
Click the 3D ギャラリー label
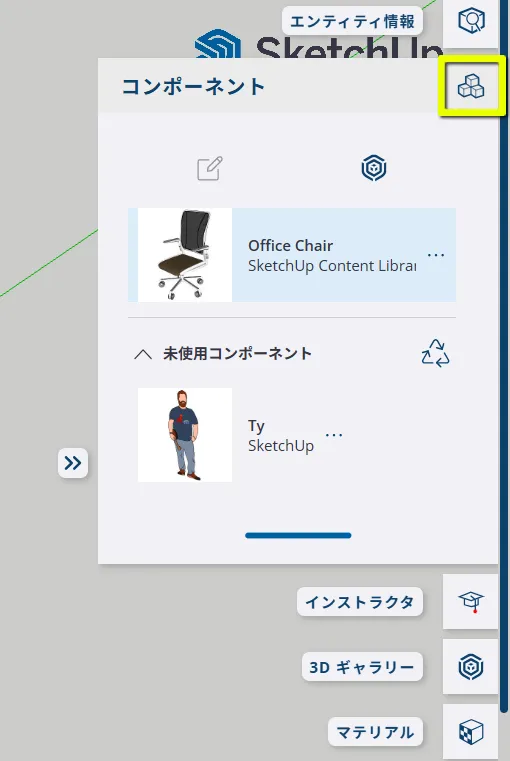(362, 667)
